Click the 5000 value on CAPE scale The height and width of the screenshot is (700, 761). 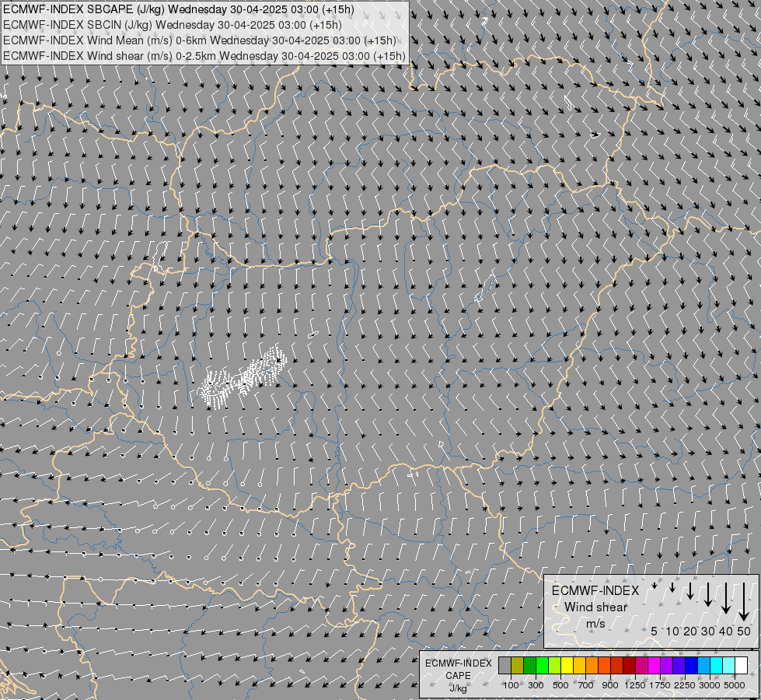(x=735, y=685)
